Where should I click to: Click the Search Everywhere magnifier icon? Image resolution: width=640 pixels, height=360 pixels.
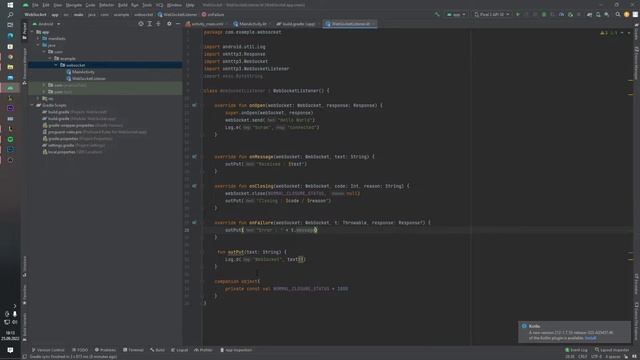pos(618,14)
